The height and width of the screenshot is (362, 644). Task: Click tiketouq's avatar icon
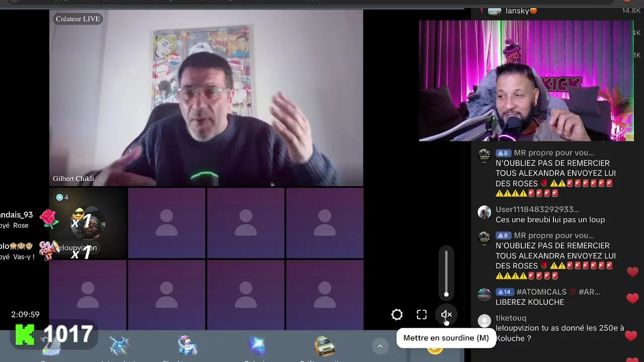point(484,321)
